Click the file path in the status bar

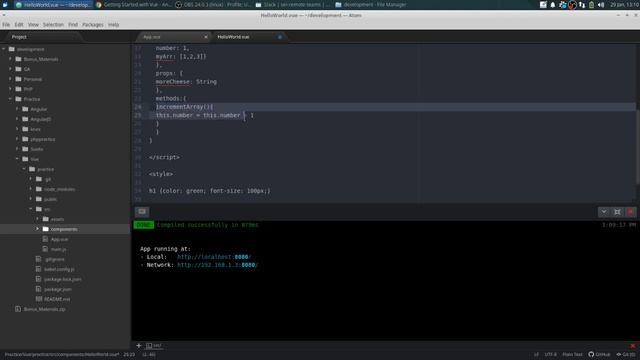click(x=62, y=354)
